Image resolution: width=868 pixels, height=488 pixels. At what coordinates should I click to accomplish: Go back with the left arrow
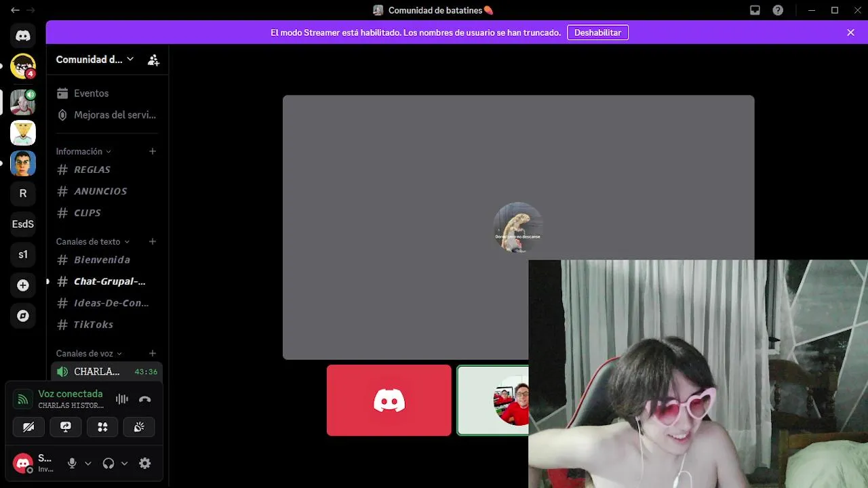click(x=15, y=10)
